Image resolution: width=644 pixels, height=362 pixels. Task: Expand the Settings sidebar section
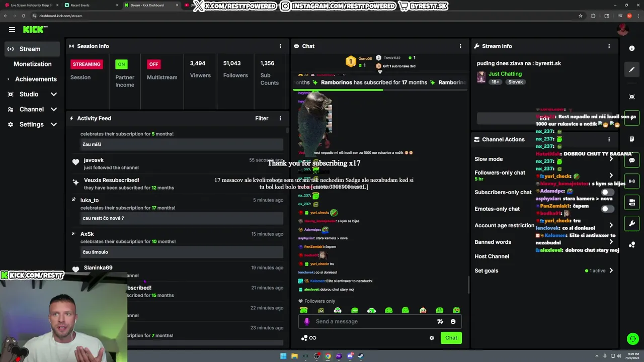(x=54, y=125)
